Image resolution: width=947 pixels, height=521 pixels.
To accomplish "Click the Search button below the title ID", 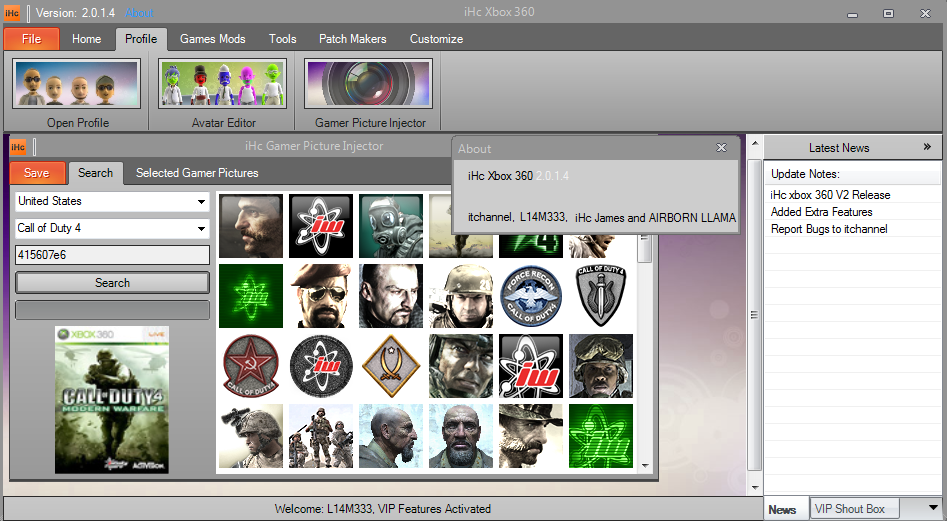I will (112, 283).
